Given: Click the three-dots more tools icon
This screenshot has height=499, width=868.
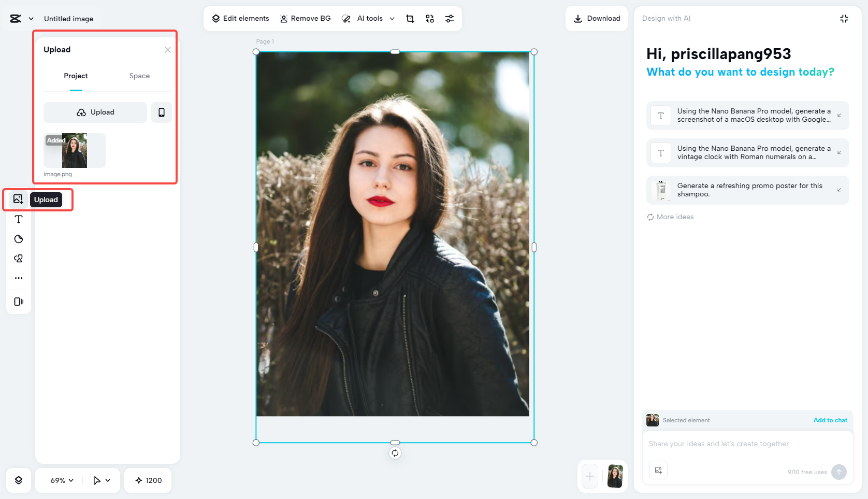Looking at the screenshot, I should click(19, 278).
